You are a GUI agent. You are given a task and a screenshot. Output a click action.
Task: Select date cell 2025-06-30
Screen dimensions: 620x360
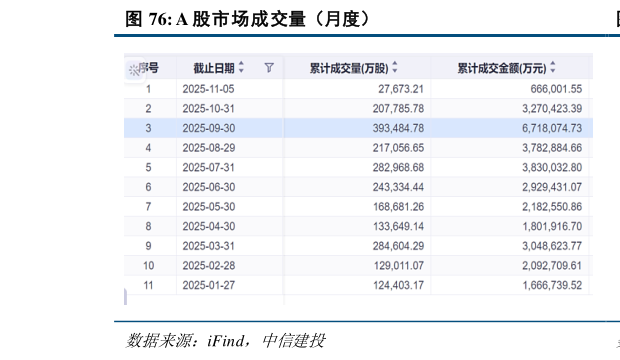click(209, 187)
